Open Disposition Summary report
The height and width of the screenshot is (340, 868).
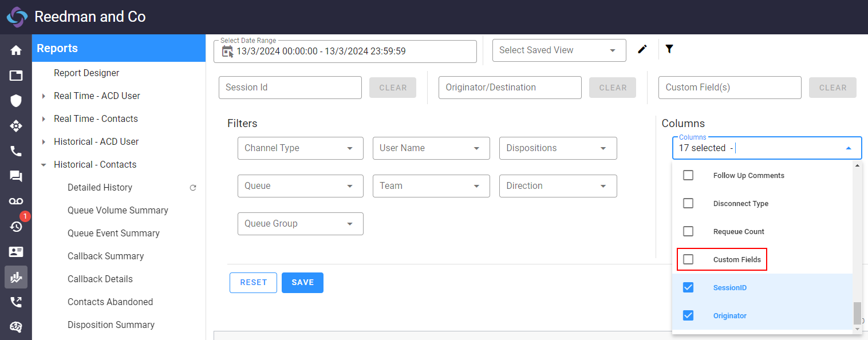(111, 325)
